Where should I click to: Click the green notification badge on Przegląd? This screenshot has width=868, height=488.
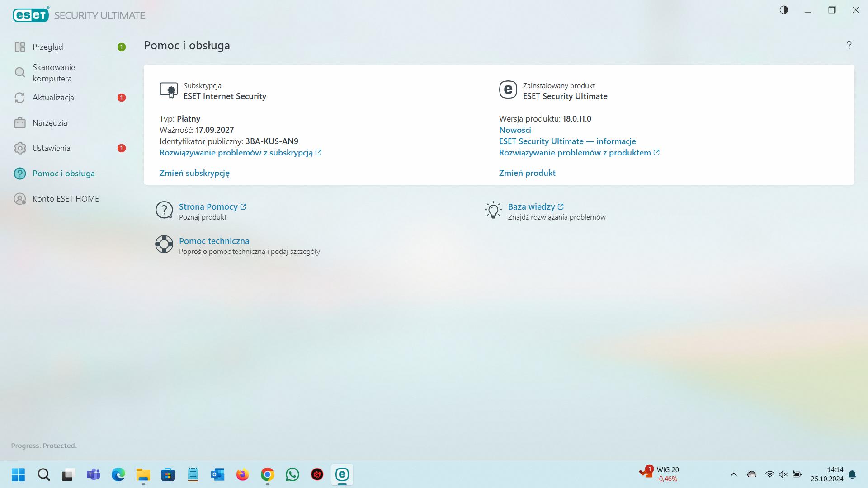tap(122, 47)
